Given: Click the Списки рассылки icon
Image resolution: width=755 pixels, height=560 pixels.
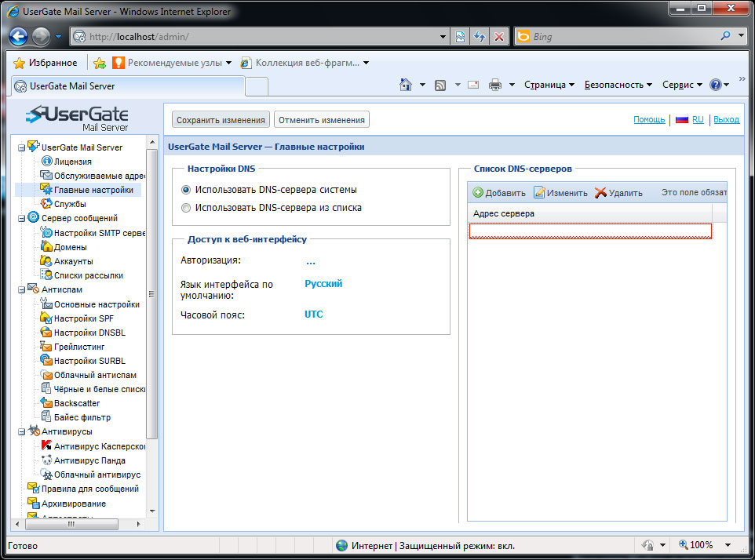Looking at the screenshot, I should [x=46, y=275].
